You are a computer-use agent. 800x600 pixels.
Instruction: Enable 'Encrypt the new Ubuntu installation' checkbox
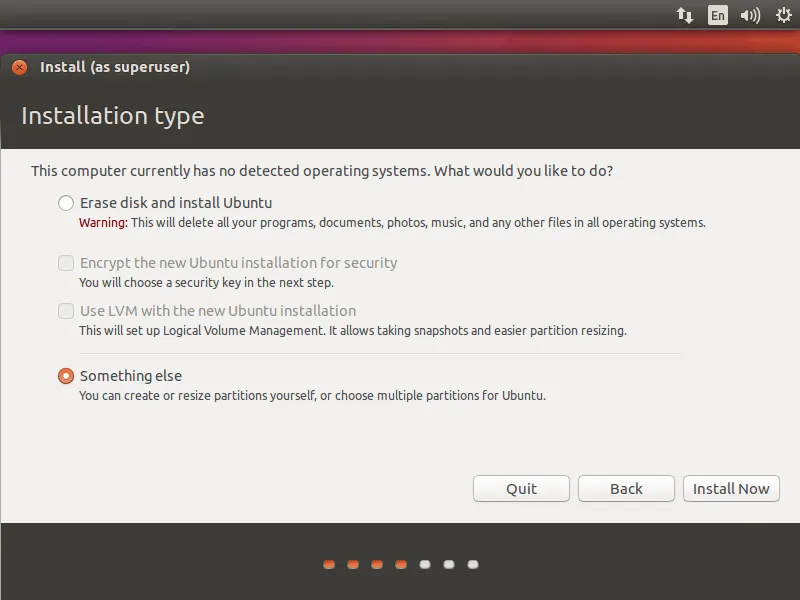(x=66, y=263)
